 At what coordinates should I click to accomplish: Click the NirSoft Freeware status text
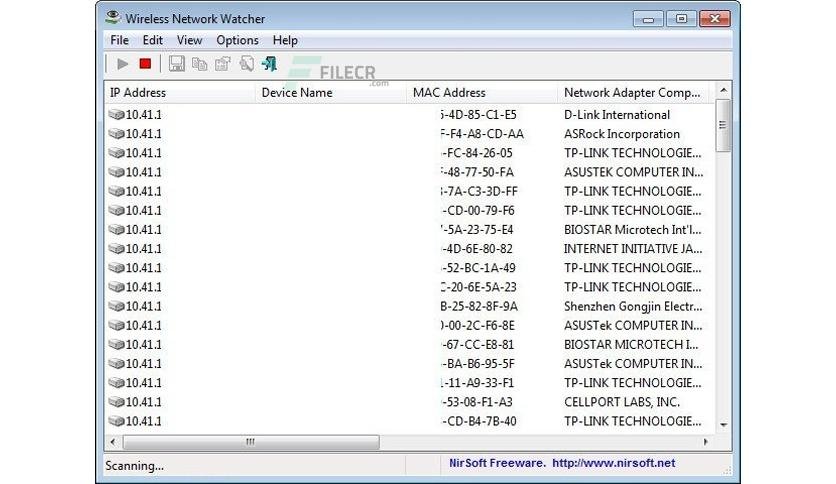pos(497,463)
